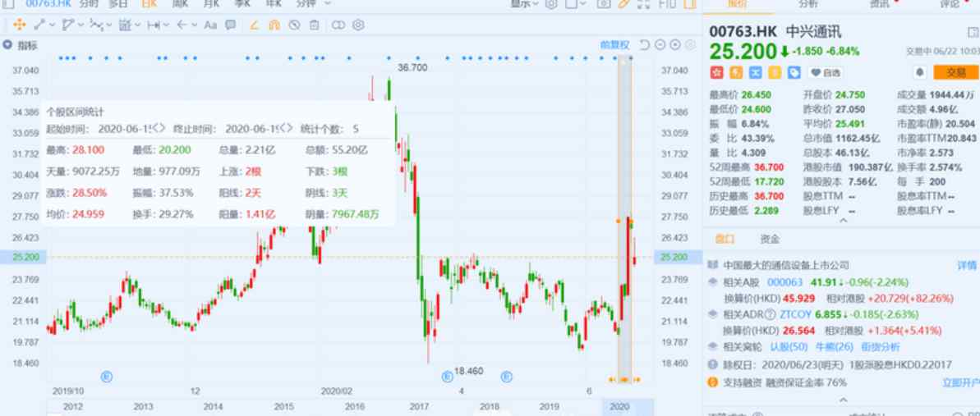
Task: Open the drawing toolbar settings gear
Action: coord(358,25)
